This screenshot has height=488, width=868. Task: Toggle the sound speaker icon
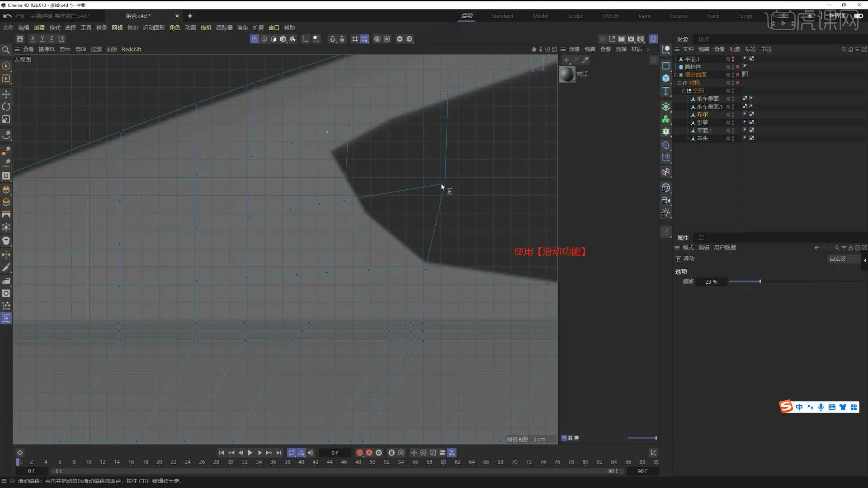(311, 453)
